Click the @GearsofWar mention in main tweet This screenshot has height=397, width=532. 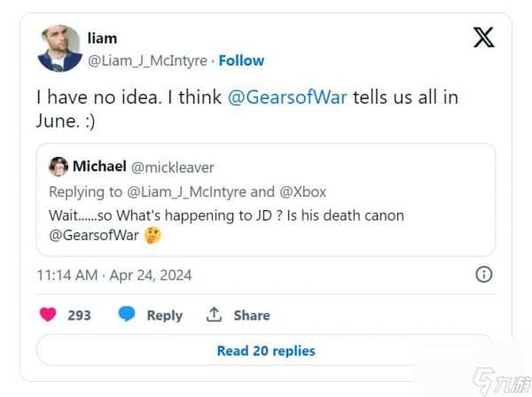pos(287,97)
